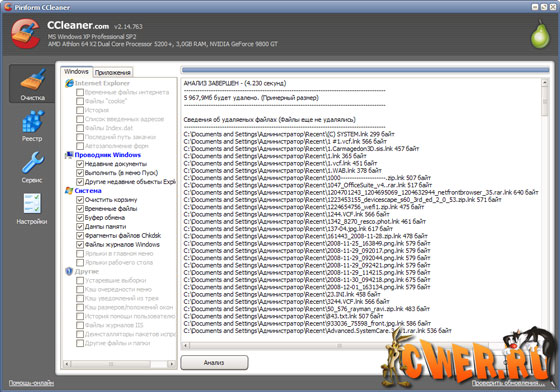Check Файлы Index.dat checkbox

[80, 128]
